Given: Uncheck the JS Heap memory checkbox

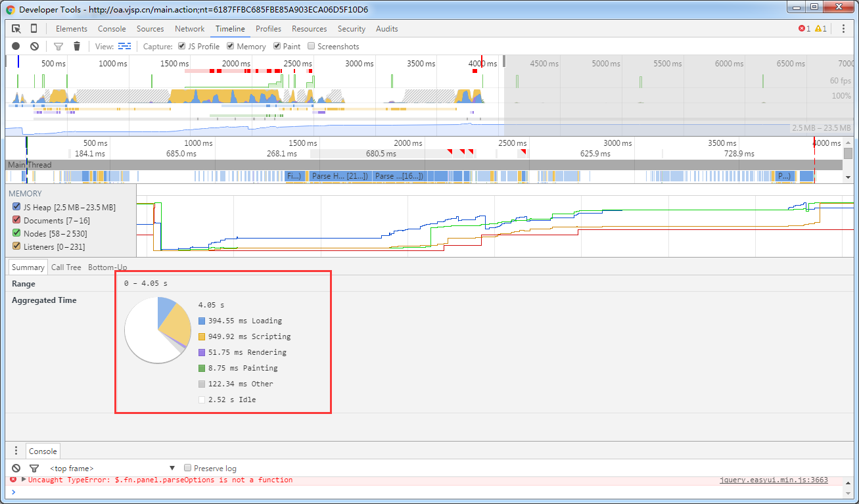Looking at the screenshot, I should point(16,207).
